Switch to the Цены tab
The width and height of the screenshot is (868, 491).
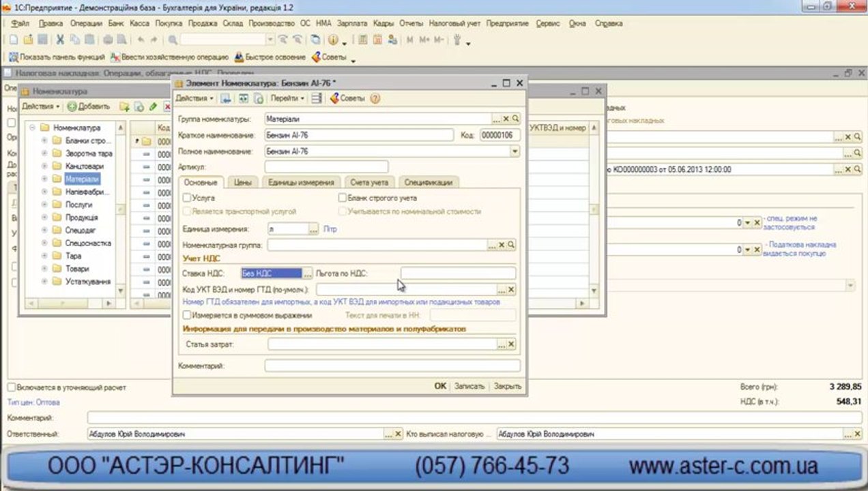242,182
